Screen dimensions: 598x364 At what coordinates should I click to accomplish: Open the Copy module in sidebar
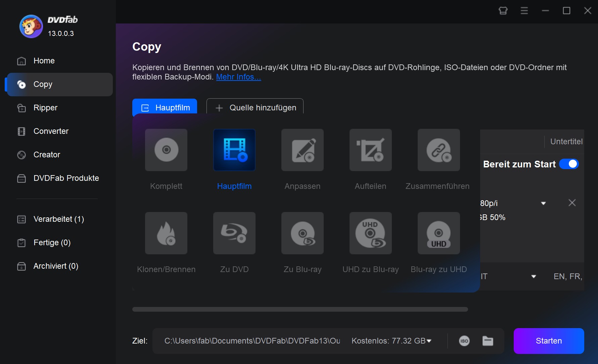[x=60, y=84]
